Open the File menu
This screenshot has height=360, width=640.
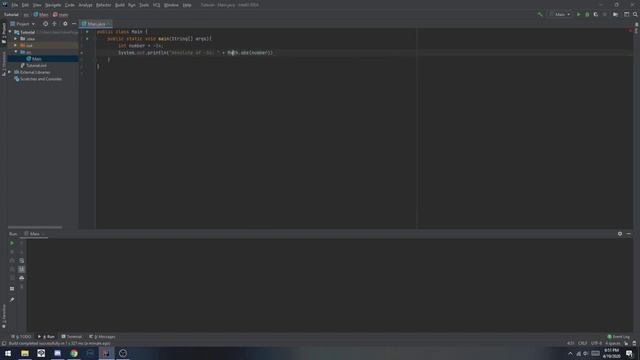(15, 5)
